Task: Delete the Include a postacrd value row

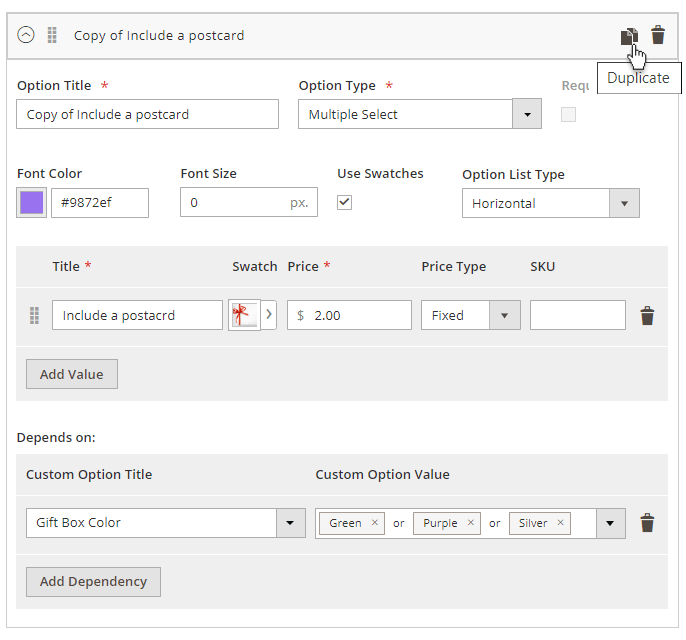Action: tap(647, 316)
